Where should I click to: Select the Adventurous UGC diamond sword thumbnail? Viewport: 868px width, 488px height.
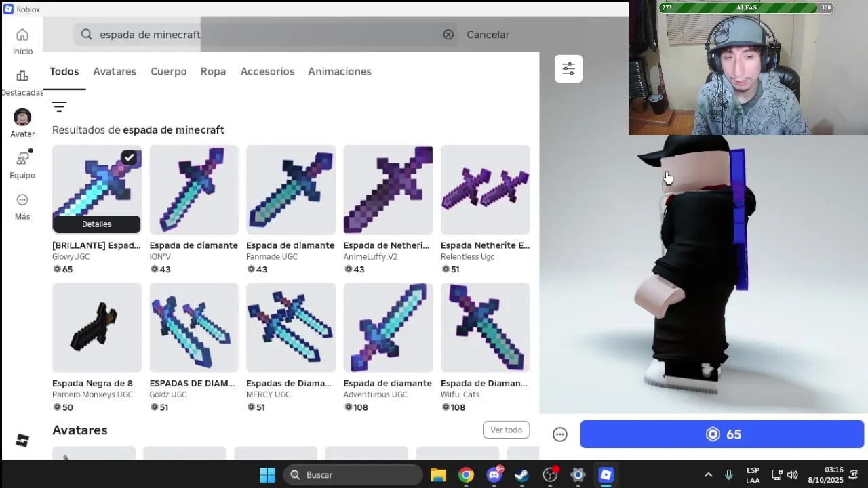[388, 327]
